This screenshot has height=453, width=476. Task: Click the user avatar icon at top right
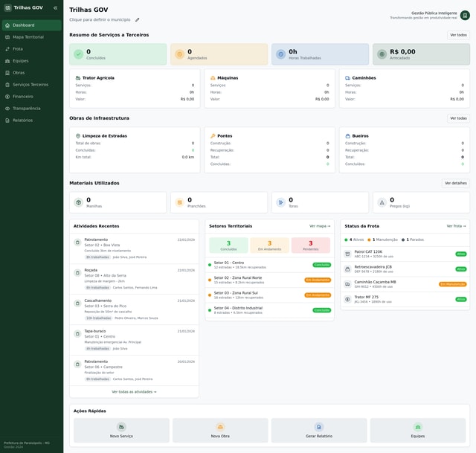tap(465, 15)
